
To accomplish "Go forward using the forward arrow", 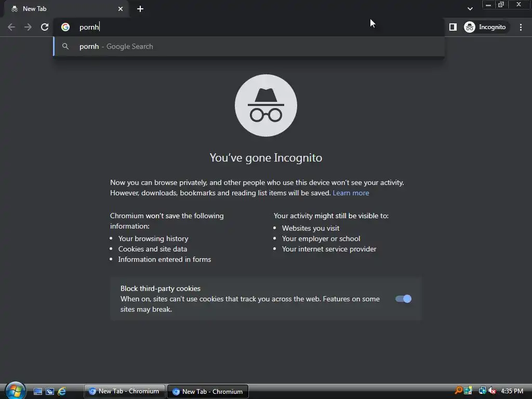I will click(28, 27).
